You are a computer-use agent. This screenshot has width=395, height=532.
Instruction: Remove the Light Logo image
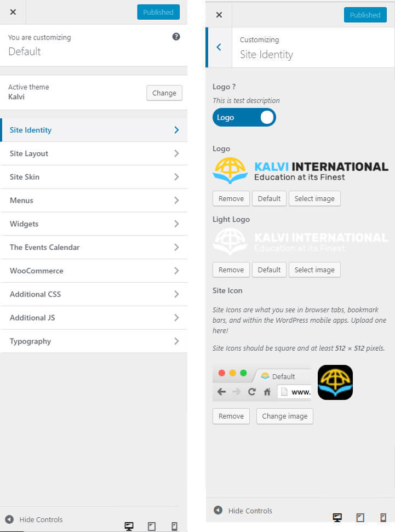(x=231, y=270)
